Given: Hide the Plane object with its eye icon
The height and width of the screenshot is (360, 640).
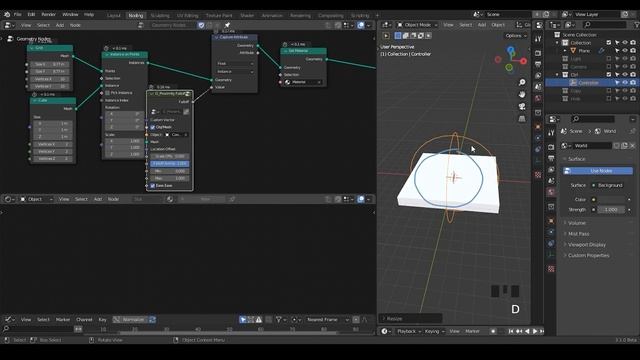Looking at the screenshot, I should 625,51.
